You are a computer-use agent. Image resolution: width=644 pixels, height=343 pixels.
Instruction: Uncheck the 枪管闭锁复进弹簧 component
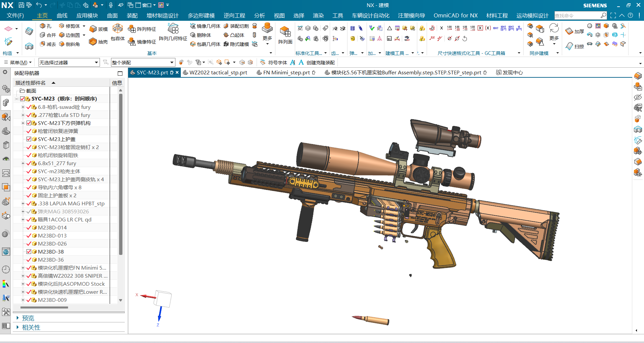29,131
